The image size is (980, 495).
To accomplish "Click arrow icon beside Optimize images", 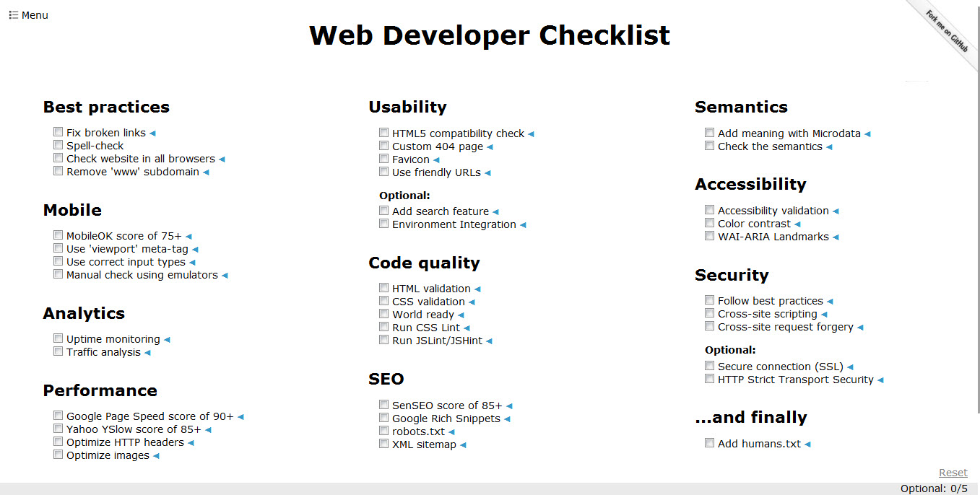I will pyautogui.click(x=156, y=456).
